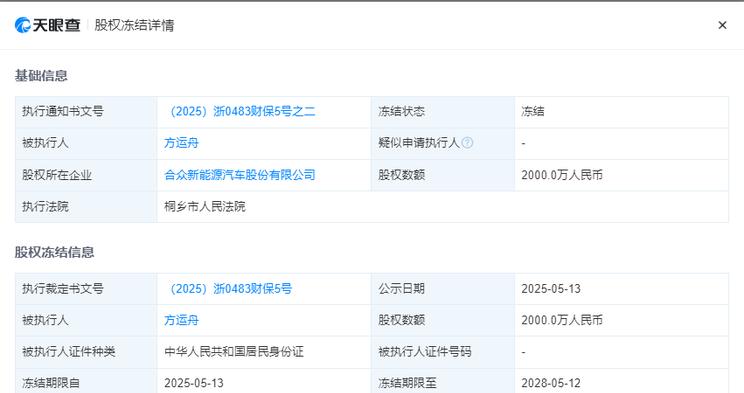Click the 执行通知书文号 label cell

(x=86, y=112)
